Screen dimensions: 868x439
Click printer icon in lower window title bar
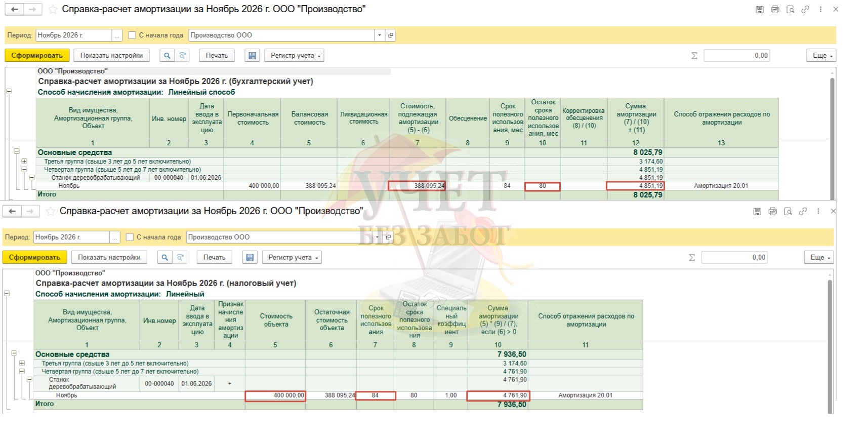click(772, 211)
